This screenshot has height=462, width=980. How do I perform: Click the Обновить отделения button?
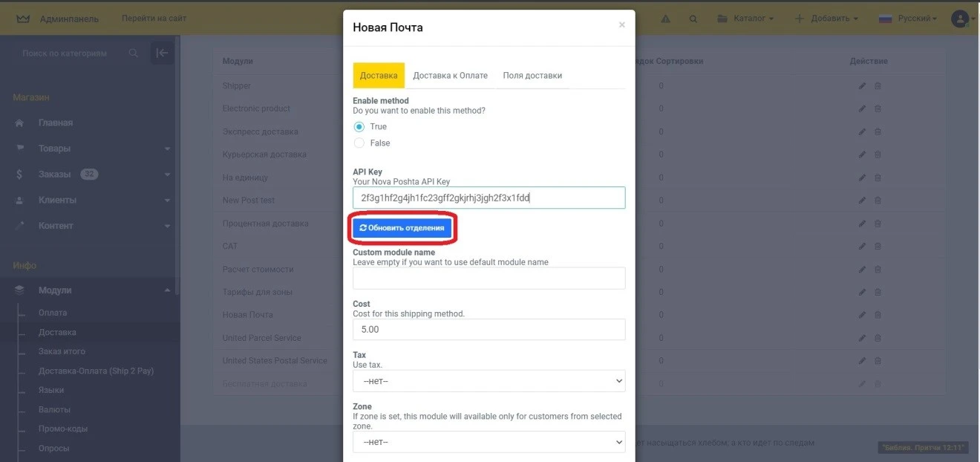402,228
